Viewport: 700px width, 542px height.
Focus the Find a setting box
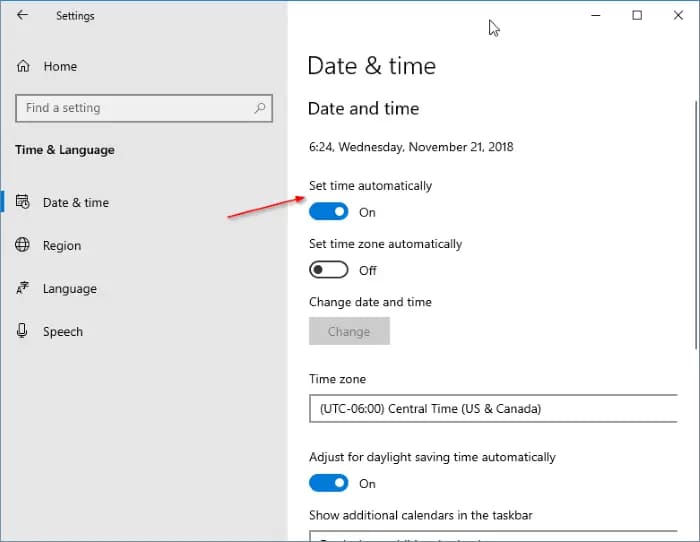pyautogui.click(x=144, y=108)
